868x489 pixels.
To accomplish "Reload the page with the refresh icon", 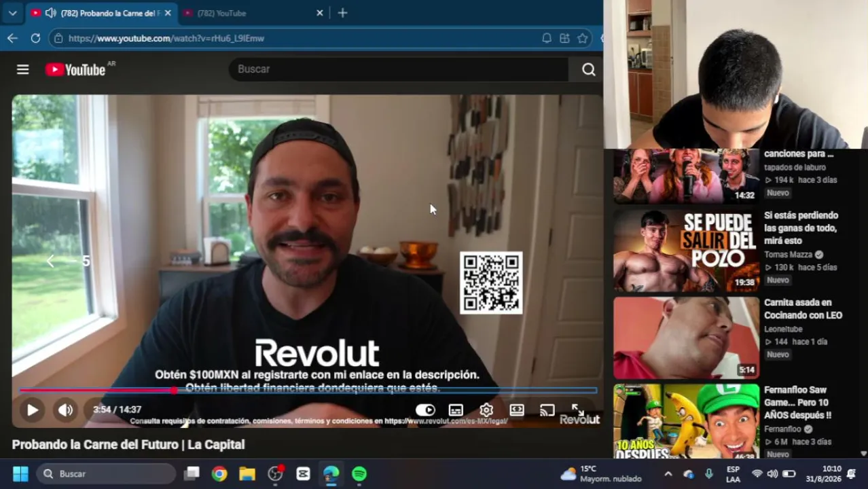I will click(35, 38).
